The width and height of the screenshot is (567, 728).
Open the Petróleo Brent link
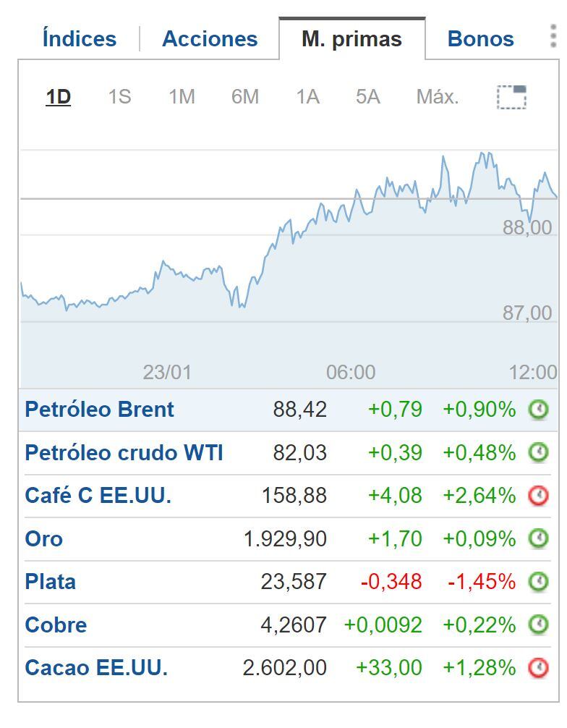point(99,410)
